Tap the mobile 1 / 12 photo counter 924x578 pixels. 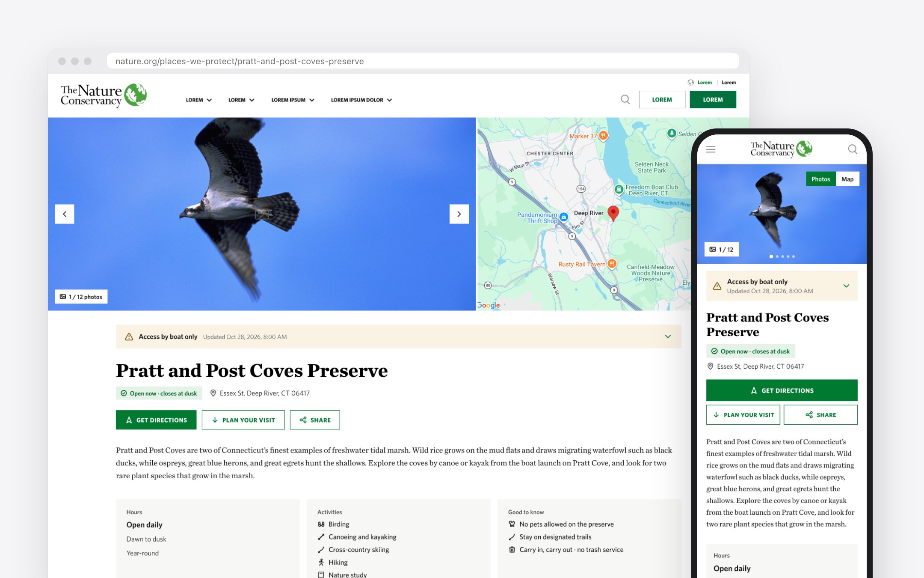721,249
